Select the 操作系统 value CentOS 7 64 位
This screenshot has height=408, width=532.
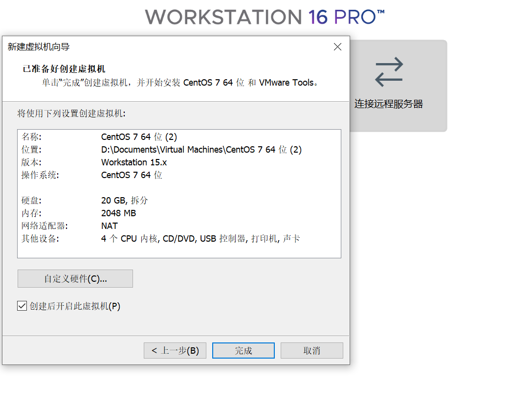132,175
